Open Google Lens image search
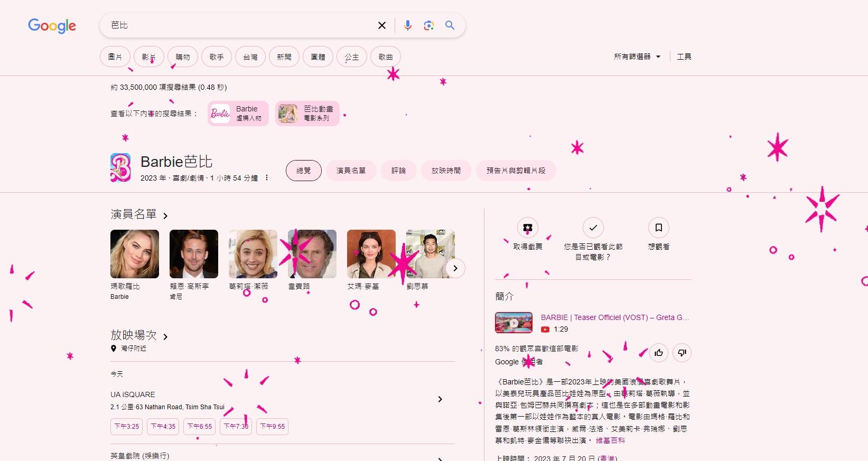The width and height of the screenshot is (868, 461). tap(428, 25)
